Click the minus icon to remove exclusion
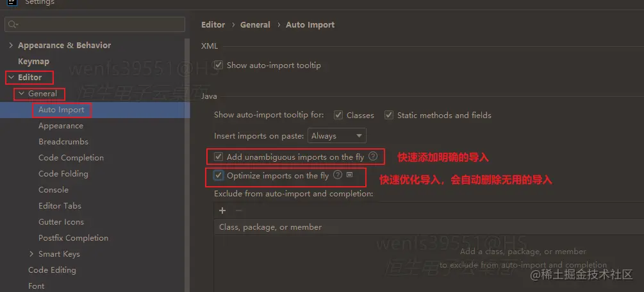Viewport: 644px width, 292px height. (x=238, y=210)
